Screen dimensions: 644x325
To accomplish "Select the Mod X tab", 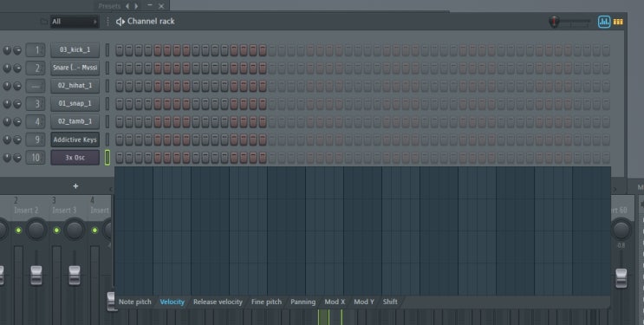I will point(335,302).
